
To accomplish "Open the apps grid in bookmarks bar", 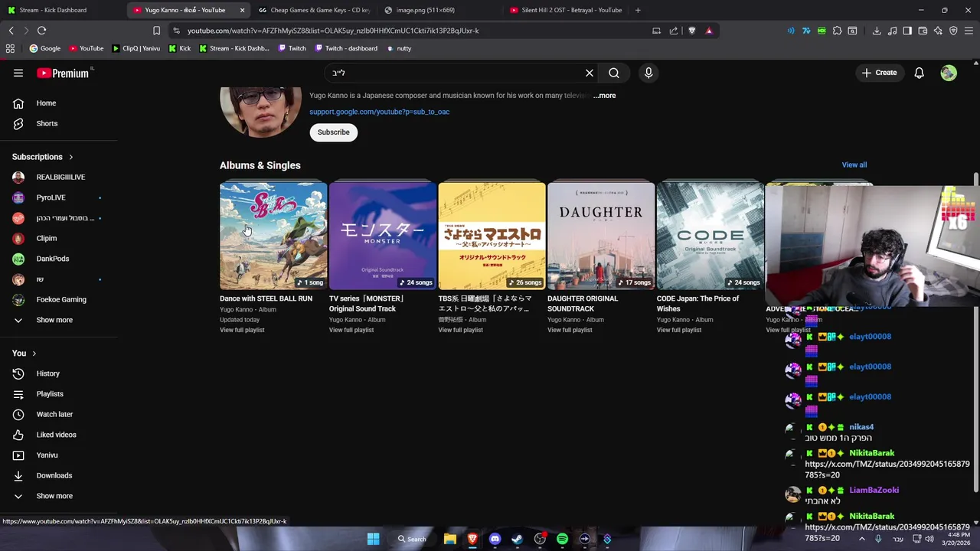I will [10, 48].
